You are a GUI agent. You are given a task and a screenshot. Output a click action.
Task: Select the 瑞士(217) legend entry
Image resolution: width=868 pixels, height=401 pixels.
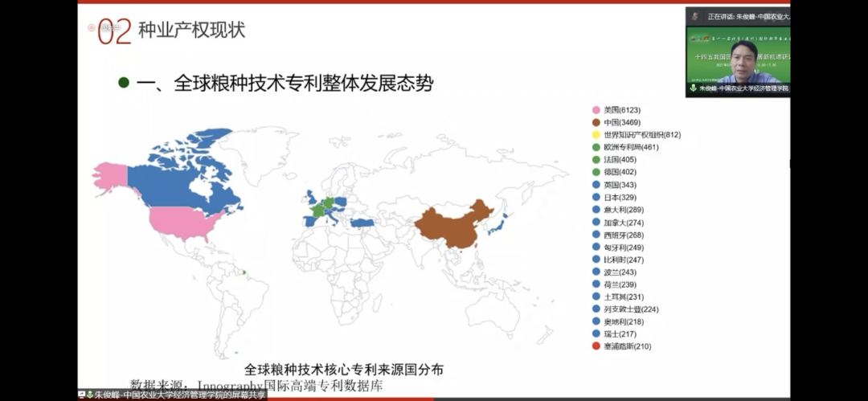[619, 333]
